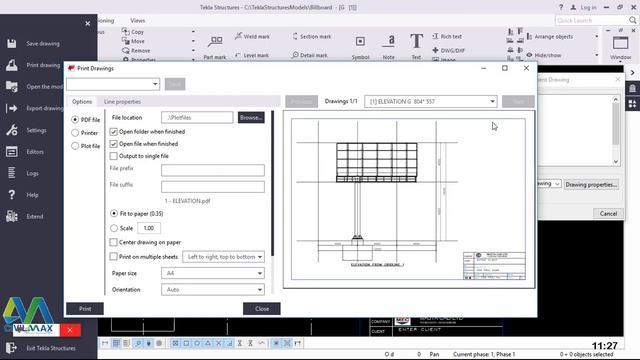The width and height of the screenshot is (640, 360).
Task: Insert a Symbol from the ribbon
Action: [360, 47]
